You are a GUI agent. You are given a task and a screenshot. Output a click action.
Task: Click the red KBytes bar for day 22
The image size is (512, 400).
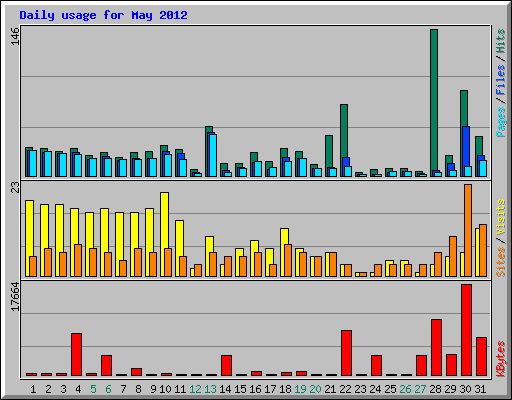[x=346, y=353]
